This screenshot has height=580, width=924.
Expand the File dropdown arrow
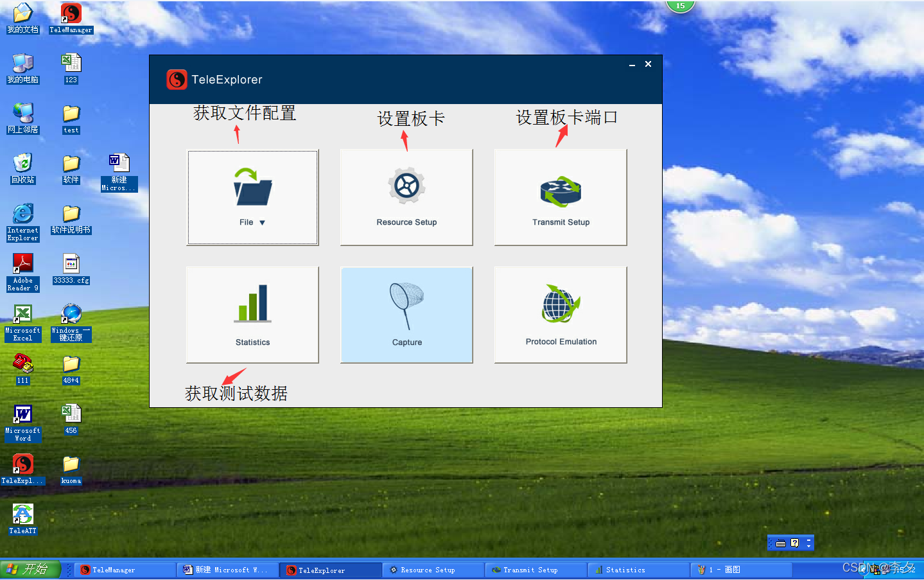(262, 223)
